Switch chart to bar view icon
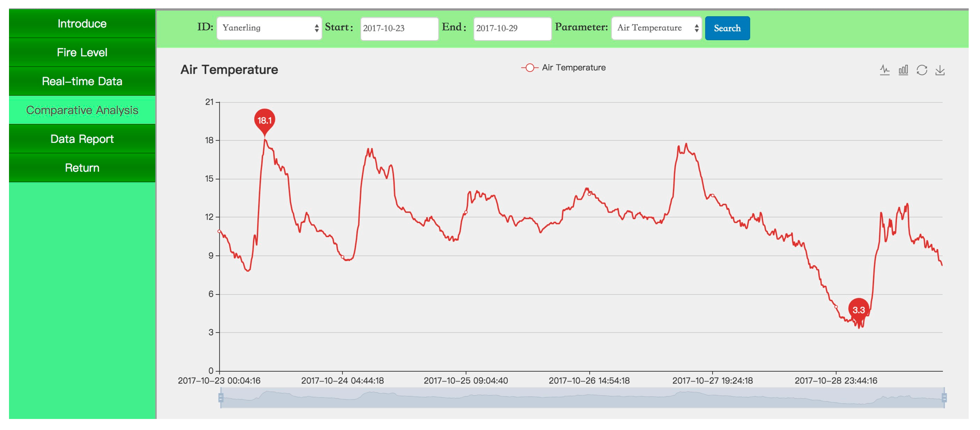Image resolution: width=980 pixels, height=430 pixels. [903, 70]
